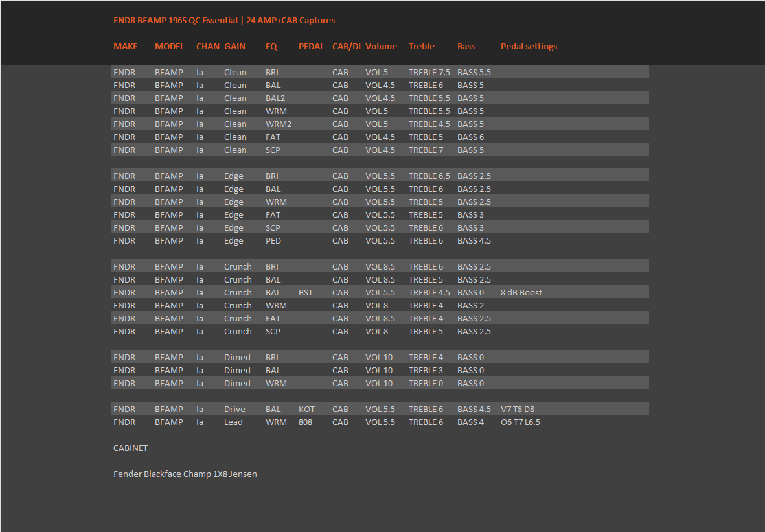This screenshot has height=532, width=765.
Task: Select the MODEL column header
Action: point(170,47)
